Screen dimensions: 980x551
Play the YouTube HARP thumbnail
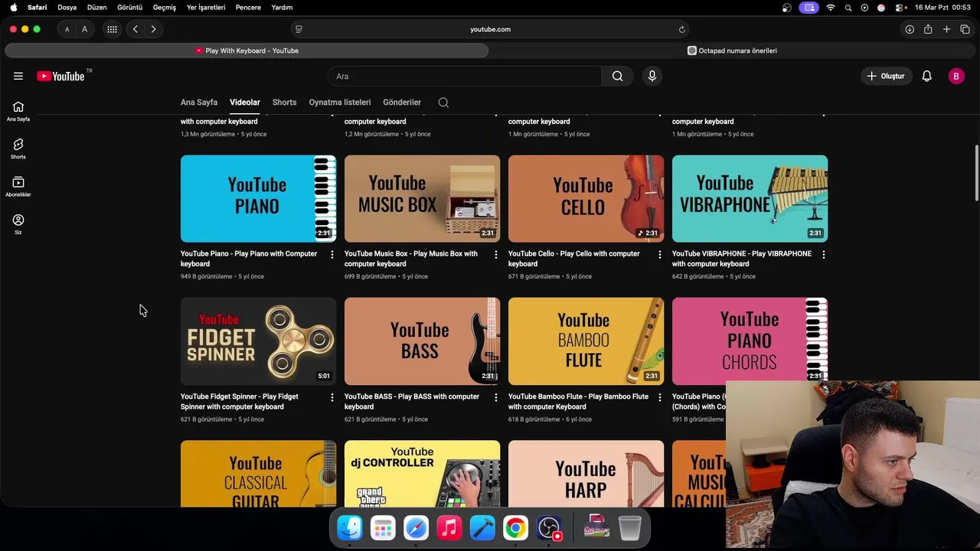(586, 474)
